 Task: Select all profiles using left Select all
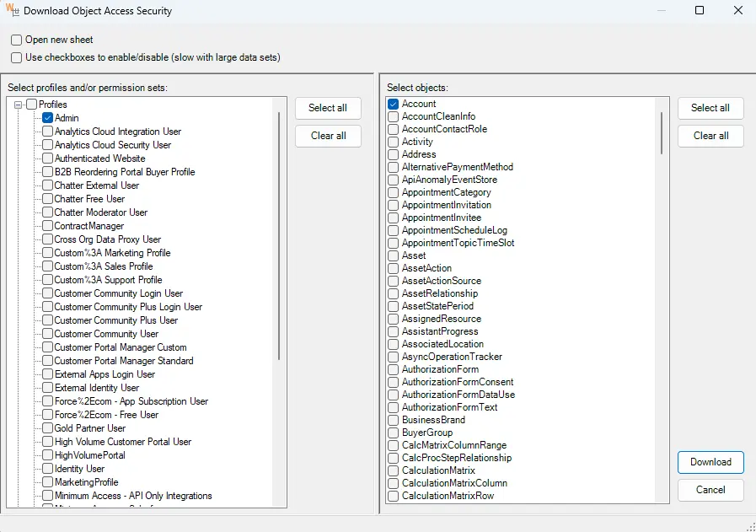(327, 108)
